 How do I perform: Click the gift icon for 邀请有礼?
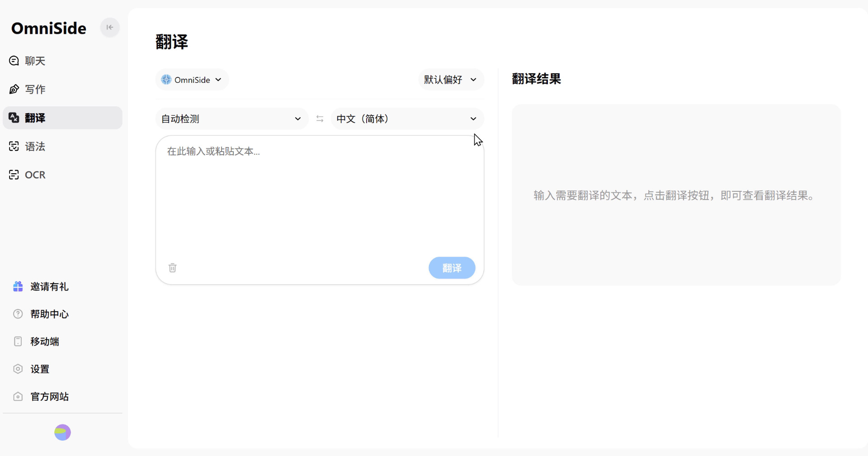[x=18, y=287]
